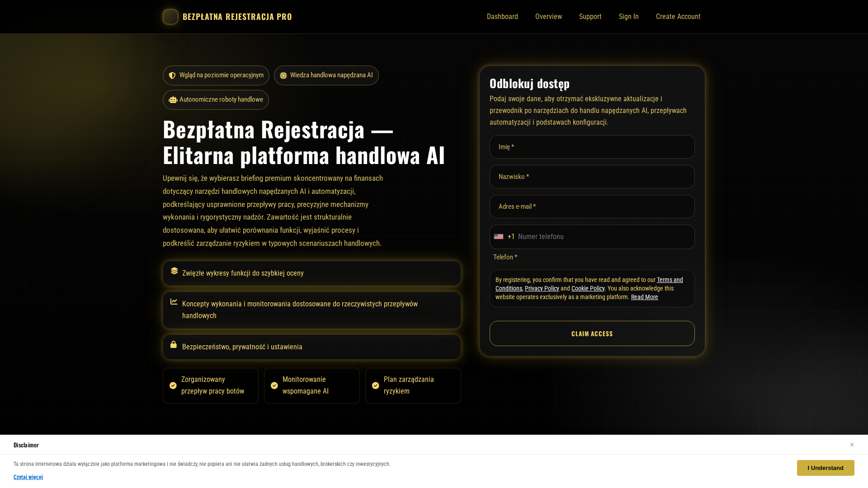Click the chip icon in Wiedza handlowa badge
Image resolution: width=868 pixels, height=488 pixels.
(283, 75)
